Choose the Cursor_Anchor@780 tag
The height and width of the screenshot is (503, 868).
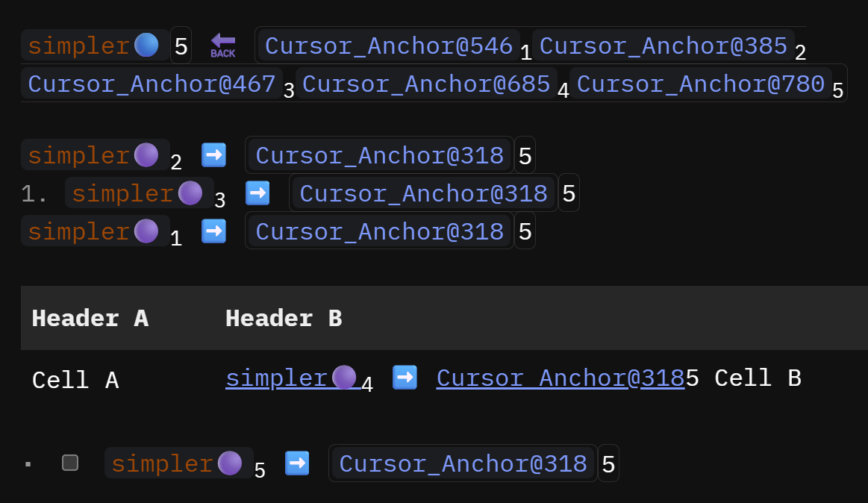701,84
